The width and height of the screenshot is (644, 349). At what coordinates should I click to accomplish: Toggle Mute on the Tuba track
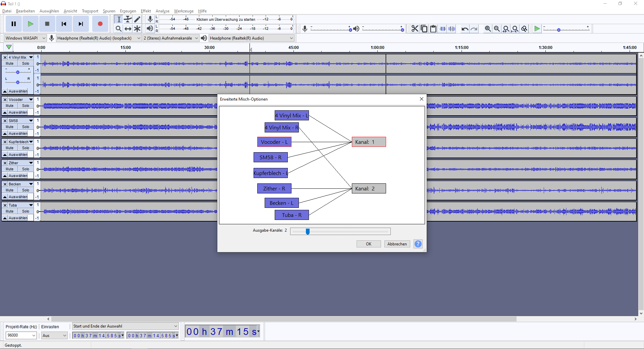pos(10,211)
